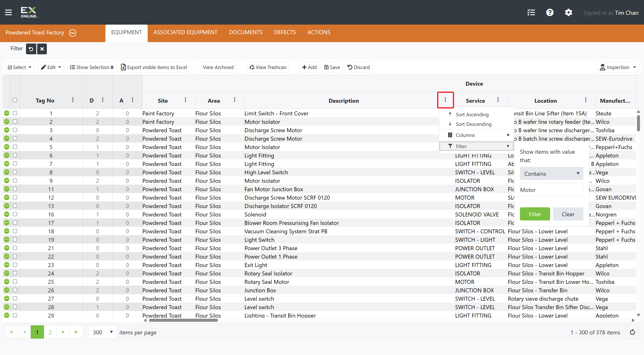Check the row checkbox for tag 21
The width and height of the screenshot is (644, 355).
15,248
